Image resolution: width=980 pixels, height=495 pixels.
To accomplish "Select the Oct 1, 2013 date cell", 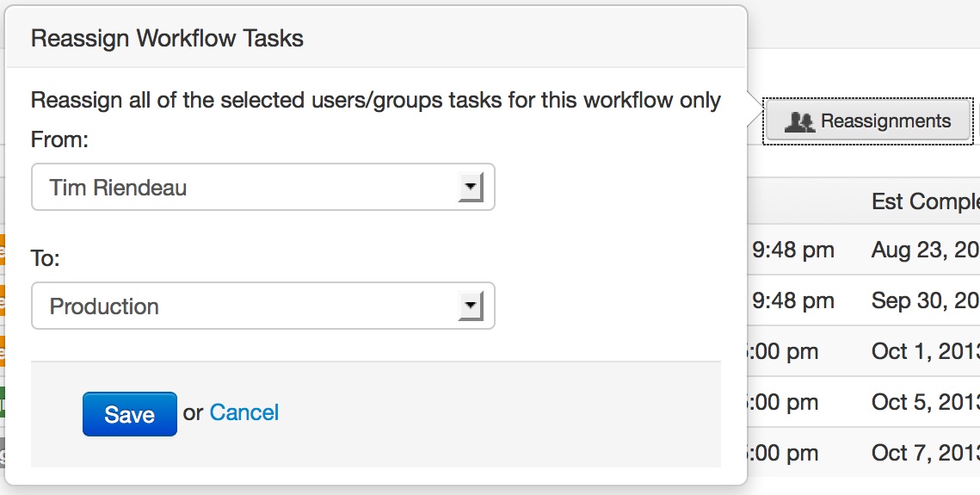I will pyautogui.click(x=925, y=351).
